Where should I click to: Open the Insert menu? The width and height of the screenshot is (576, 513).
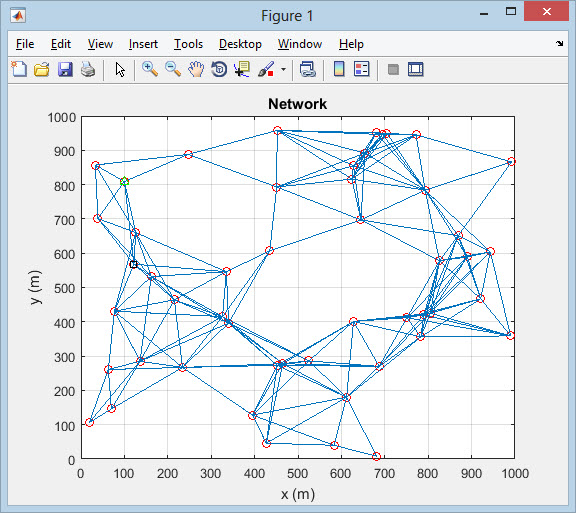click(x=143, y=44)
